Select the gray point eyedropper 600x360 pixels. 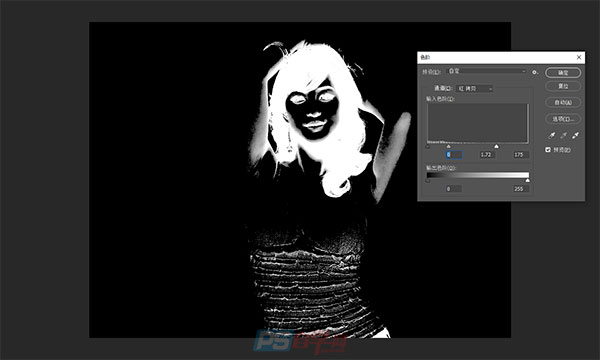(x=563, y=135)
